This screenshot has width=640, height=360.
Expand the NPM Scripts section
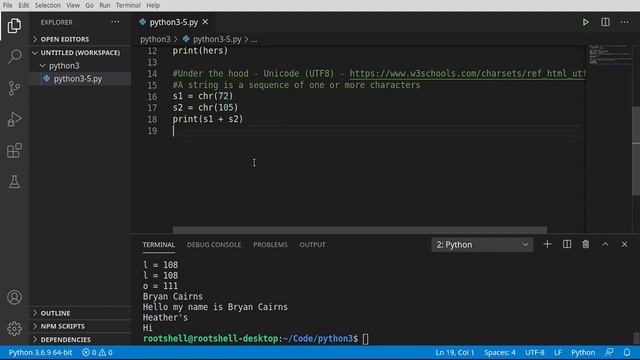pyautogui.click(x=80, y=326)
